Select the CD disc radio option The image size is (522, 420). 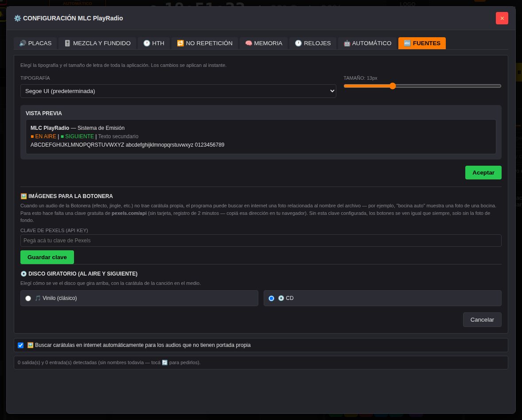click(271, 299)
